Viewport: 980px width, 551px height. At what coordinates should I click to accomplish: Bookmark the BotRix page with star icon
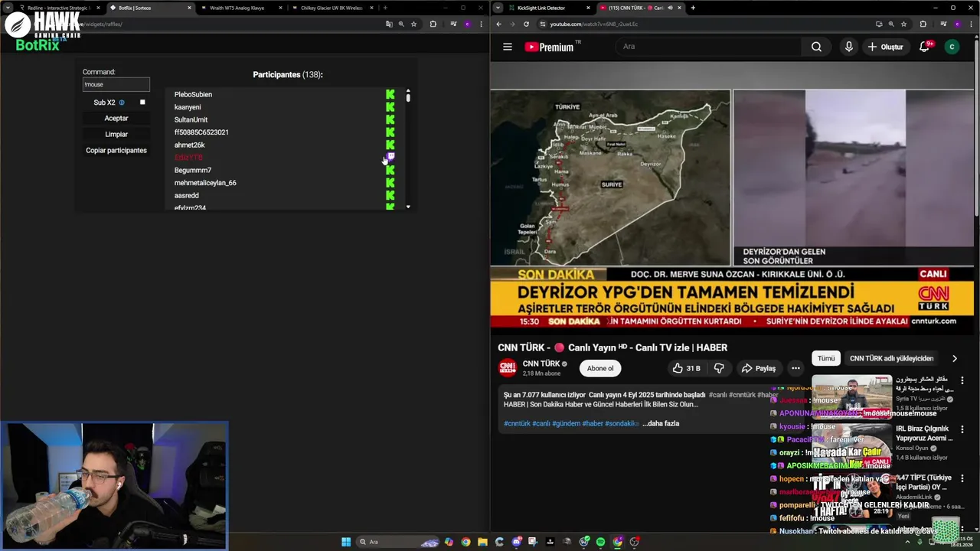[x=414, y=24]
